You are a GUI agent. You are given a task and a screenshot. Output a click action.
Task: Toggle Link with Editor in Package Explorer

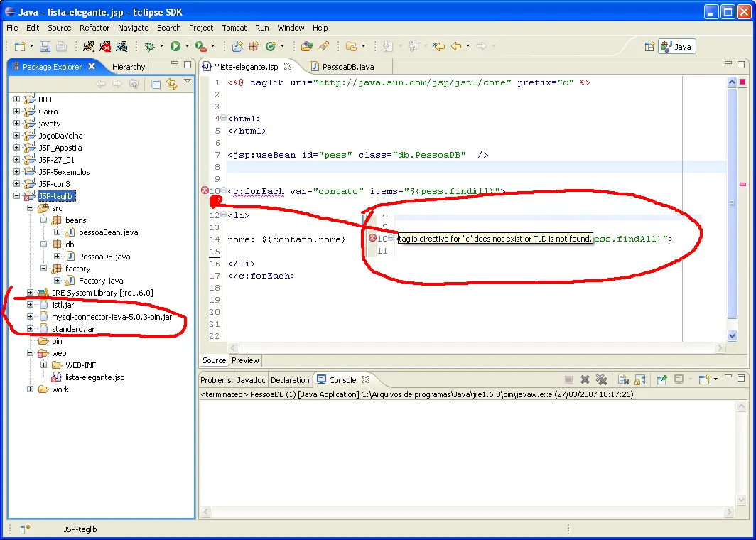[171, 84]
